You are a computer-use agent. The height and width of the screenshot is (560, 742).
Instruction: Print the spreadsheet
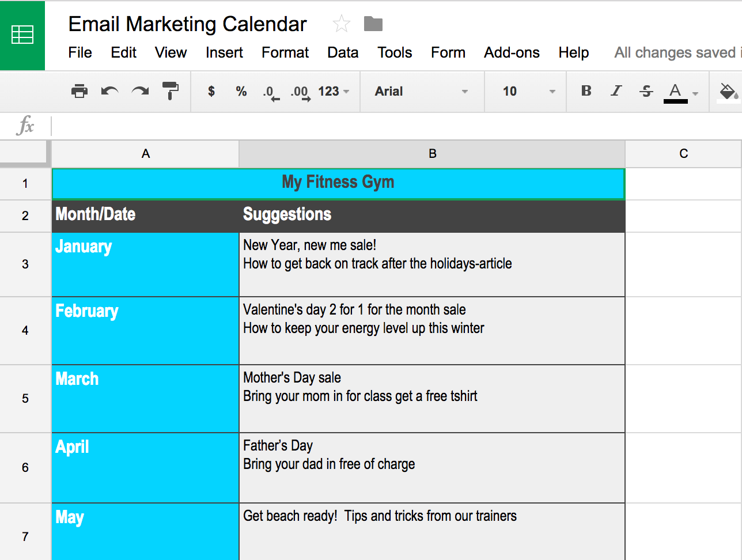(x=79, y=91)
